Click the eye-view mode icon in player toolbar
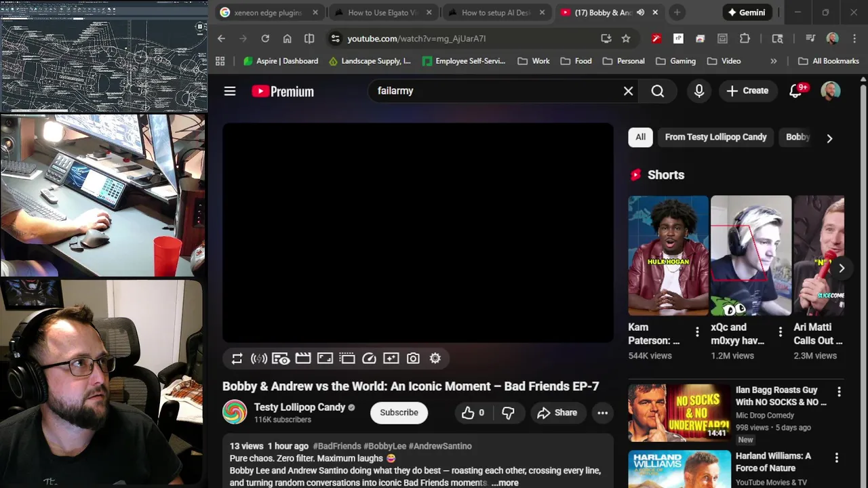 [281, 359]
